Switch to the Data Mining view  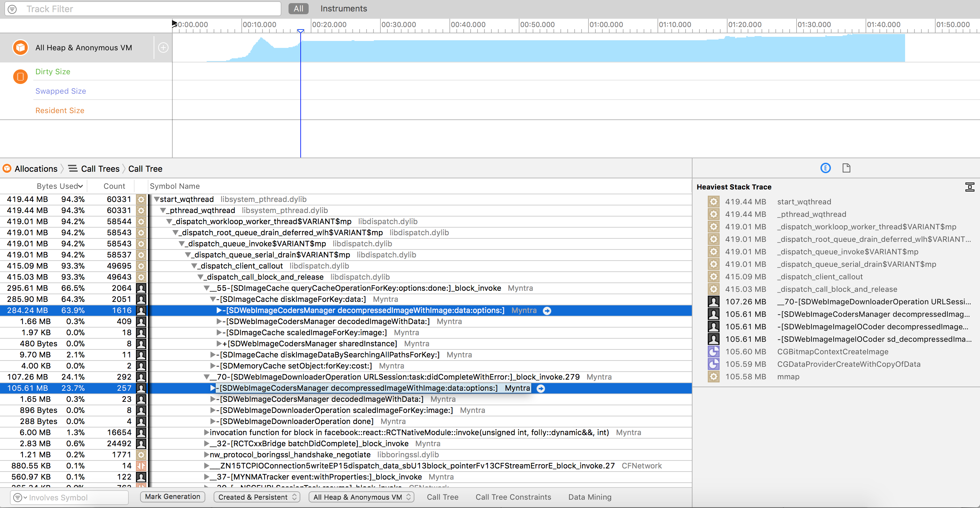(x=590, y=497)
